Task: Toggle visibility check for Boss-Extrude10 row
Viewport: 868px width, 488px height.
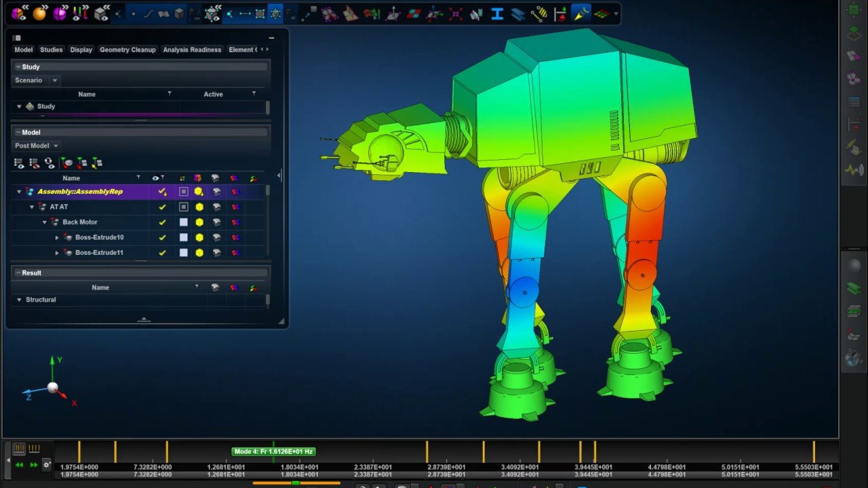Action: click(x=162, y=237)
